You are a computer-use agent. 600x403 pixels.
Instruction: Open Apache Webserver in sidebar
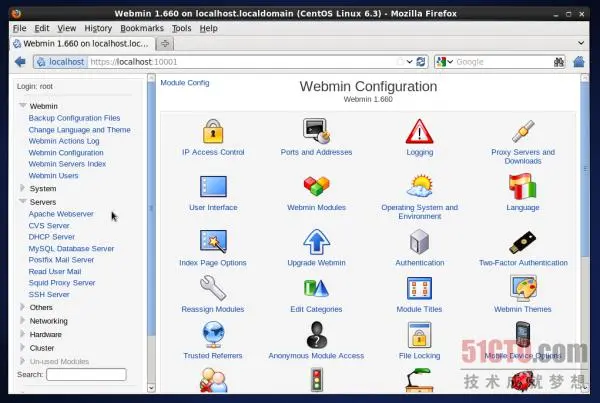coord(61,214)
